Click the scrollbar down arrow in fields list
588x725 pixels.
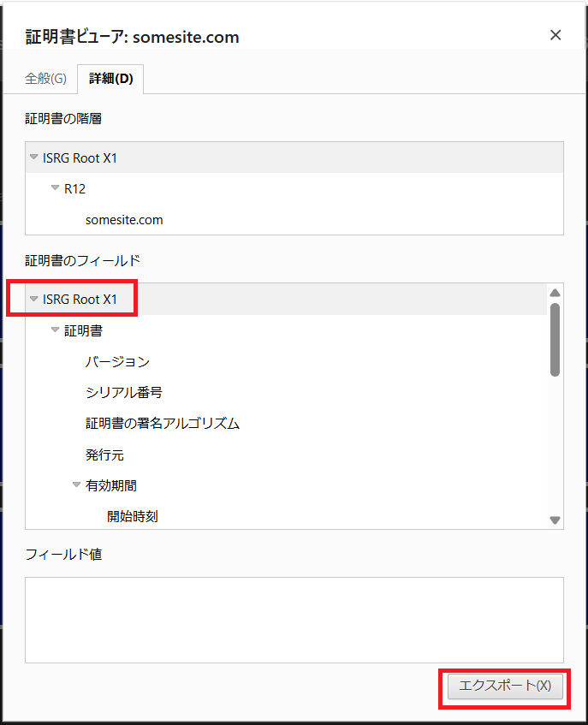(555, 520)
